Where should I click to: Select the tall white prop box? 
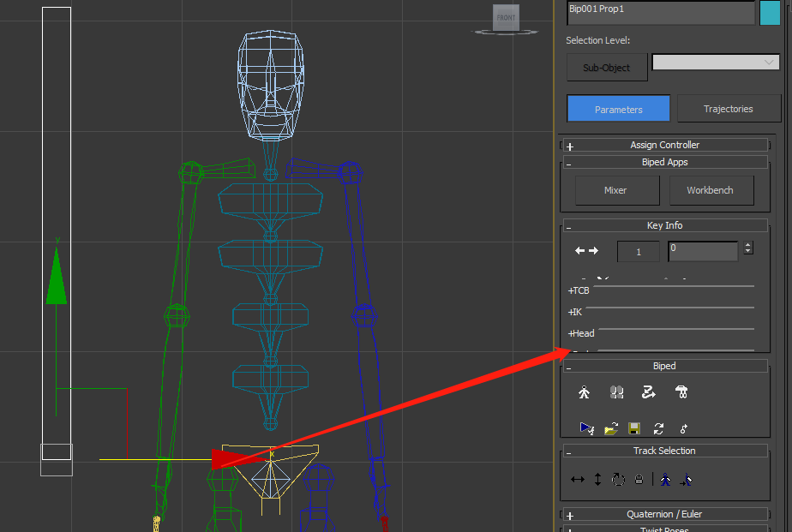56,233
